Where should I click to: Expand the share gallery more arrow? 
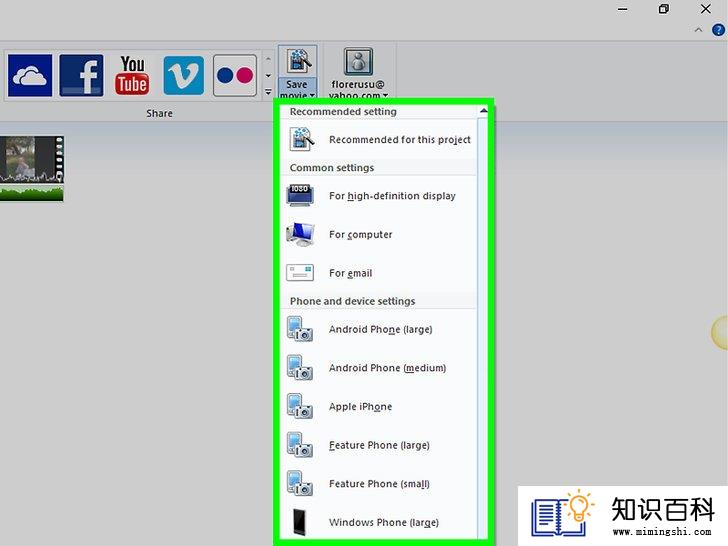[268, 92]
